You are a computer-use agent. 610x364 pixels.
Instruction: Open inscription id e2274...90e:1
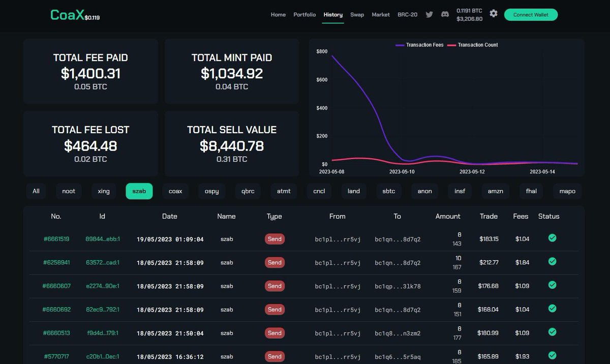(102, 286)
